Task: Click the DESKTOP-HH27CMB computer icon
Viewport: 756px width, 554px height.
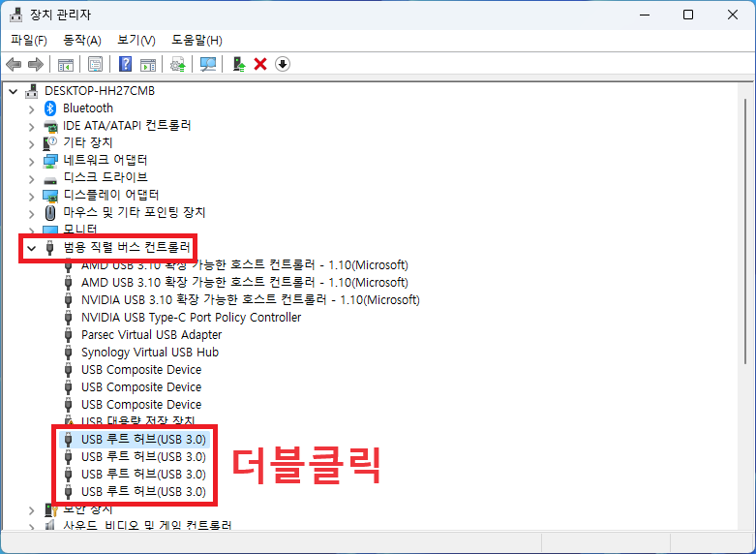Action: 31,91
